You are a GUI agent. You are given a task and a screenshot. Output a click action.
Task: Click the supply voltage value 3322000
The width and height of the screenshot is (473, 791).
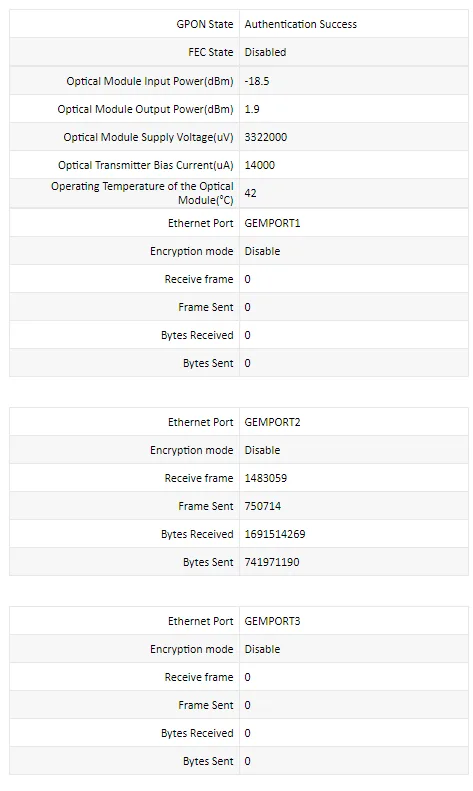pos(266,137)
